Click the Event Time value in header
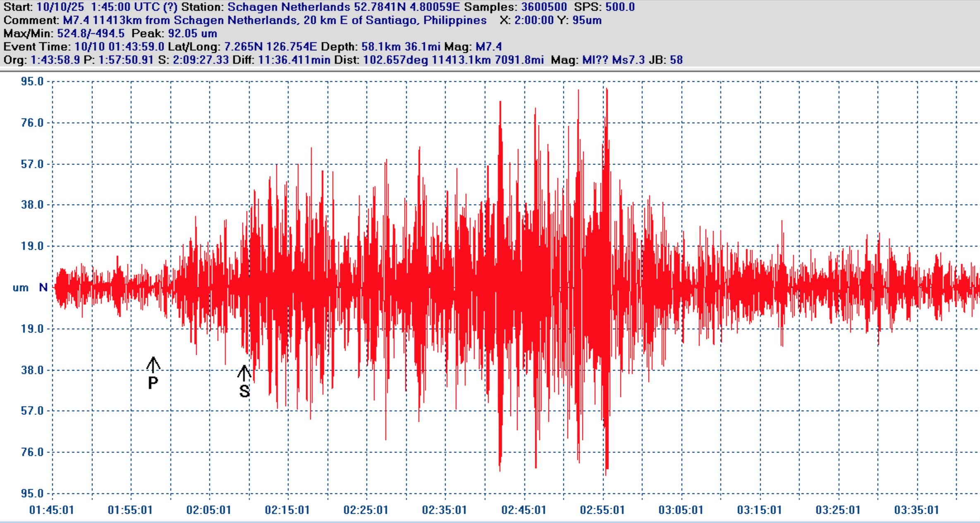 (x=119, y=47)
